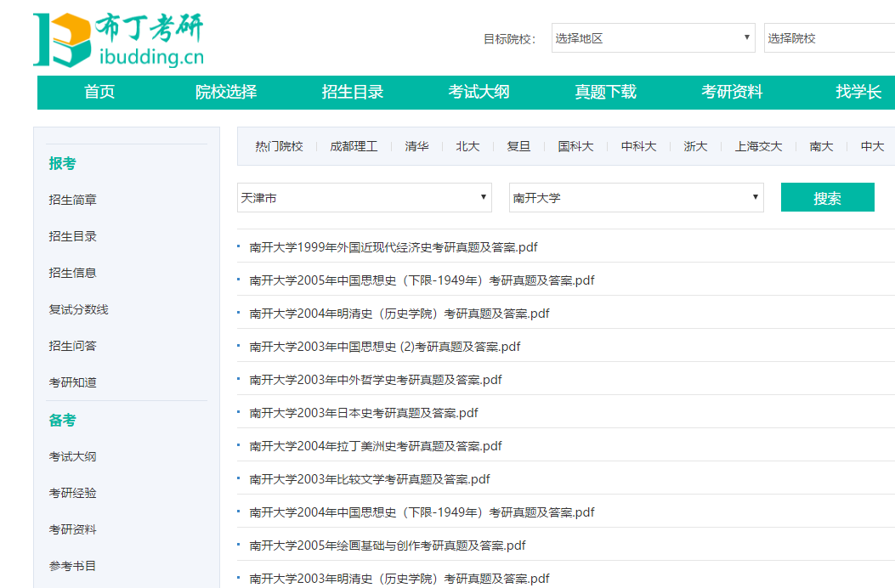The height and width of the screenshot is (588, 895).
Task: Open 招生简章 in the sidebar
Action: 73,200
